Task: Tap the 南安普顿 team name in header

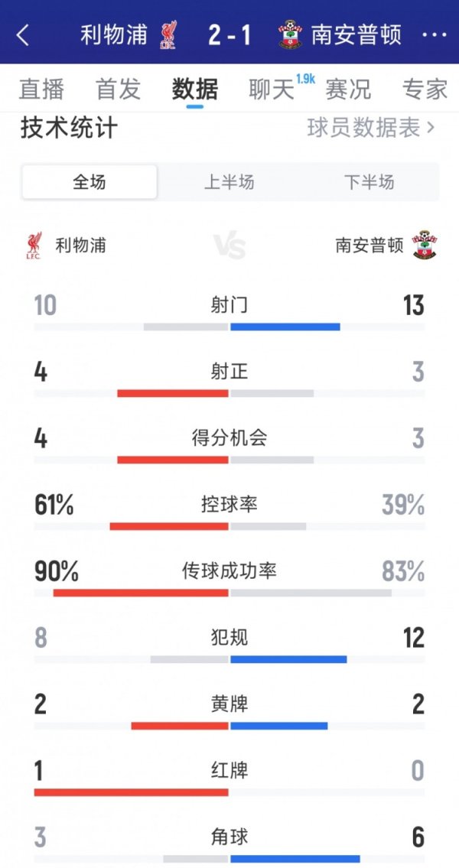Action: tap(356, 35)
